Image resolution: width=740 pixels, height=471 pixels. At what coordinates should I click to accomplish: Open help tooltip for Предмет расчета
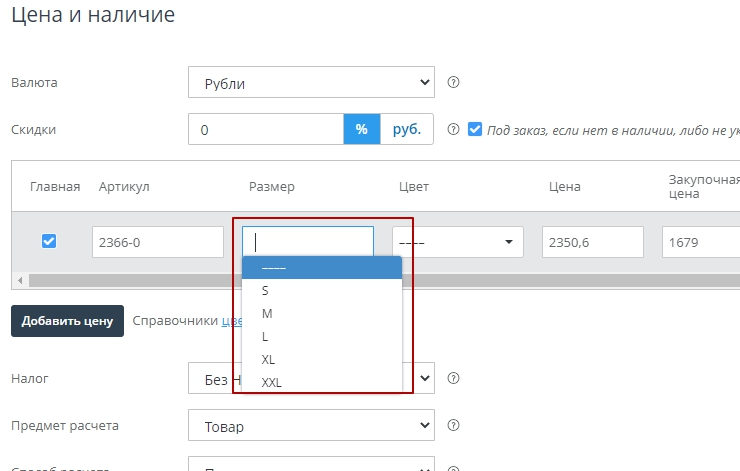pos(453,426)
